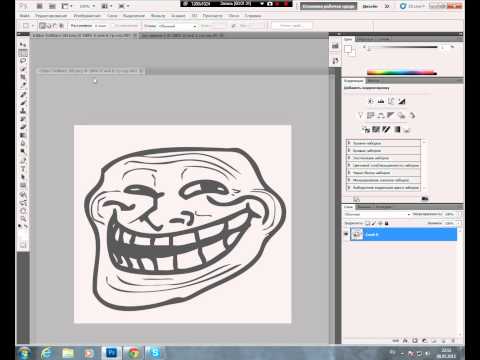Image resolution: width=480 pixels, height=360 pixels.
Task: Open Skype from the taskbar
Action: (155, 353)
